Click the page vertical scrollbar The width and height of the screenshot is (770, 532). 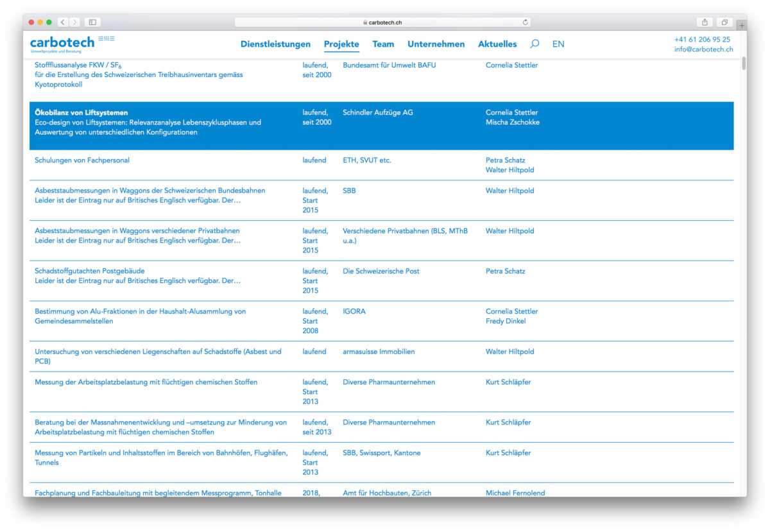[744, 63]
